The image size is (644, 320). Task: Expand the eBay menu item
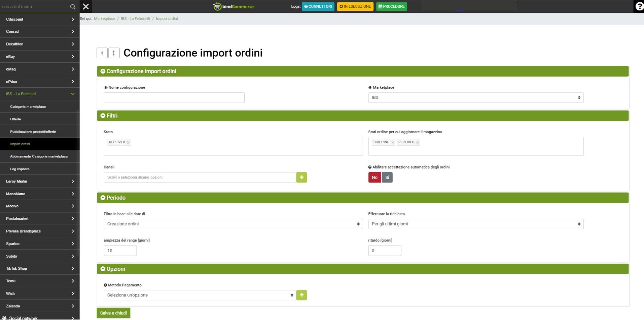tap(39, 57)
